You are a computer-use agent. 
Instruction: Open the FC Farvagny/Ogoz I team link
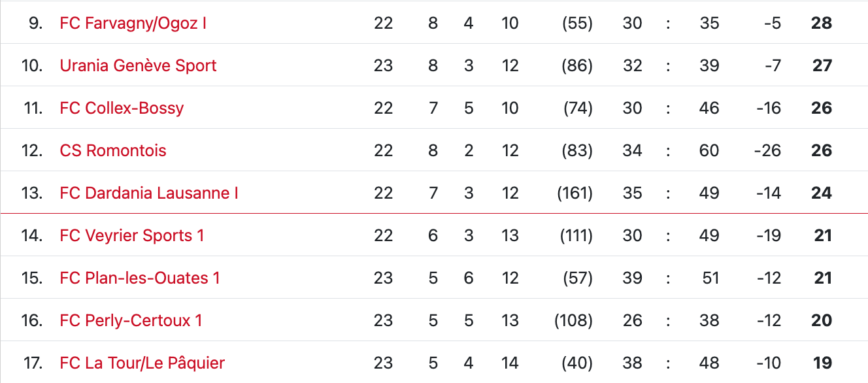133,23
